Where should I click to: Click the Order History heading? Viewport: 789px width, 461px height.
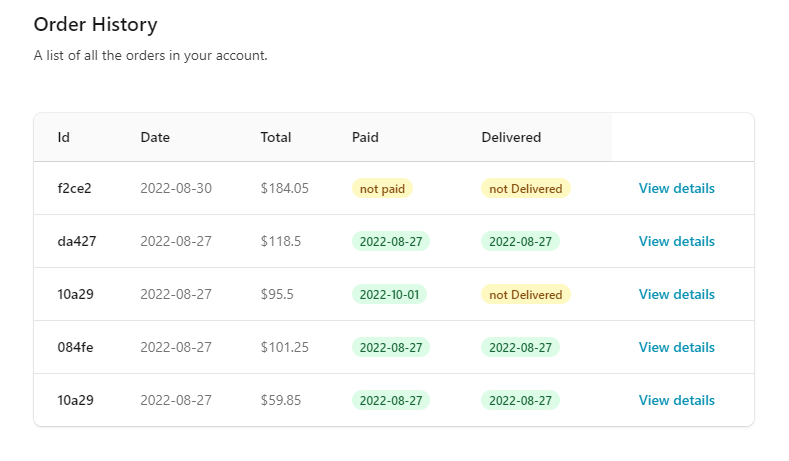click(96, 25)
